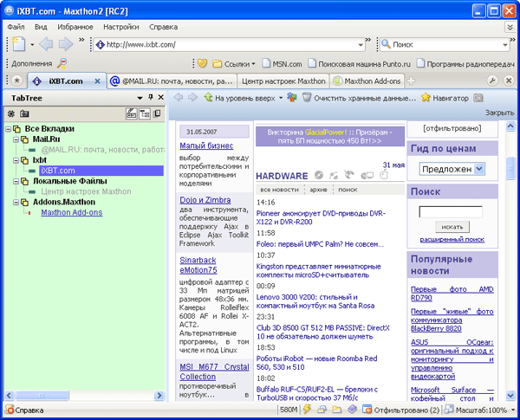Click the TabTree horizontal scrollbar thumb
Image resolution: width=520 pixels, height=420 pixels.
pos(42,395)
